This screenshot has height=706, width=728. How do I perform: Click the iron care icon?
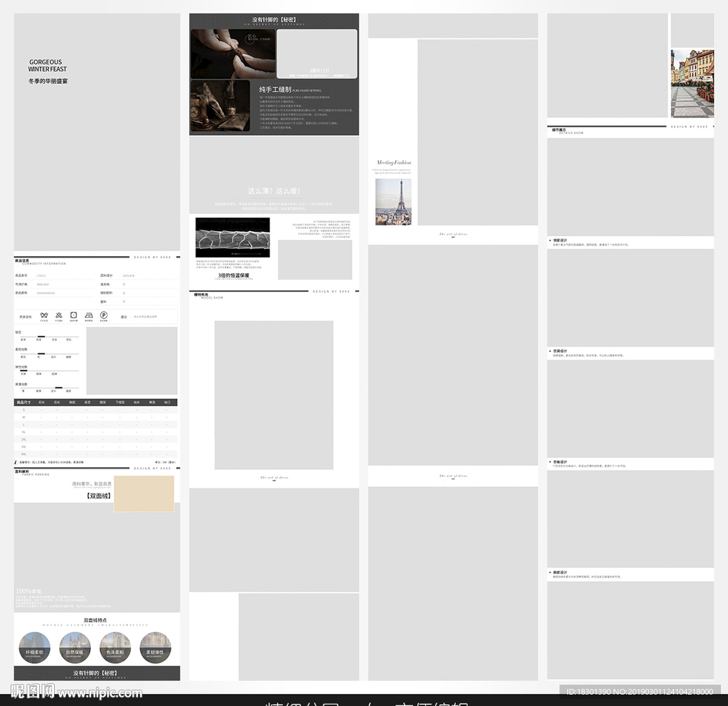(89, 315)
